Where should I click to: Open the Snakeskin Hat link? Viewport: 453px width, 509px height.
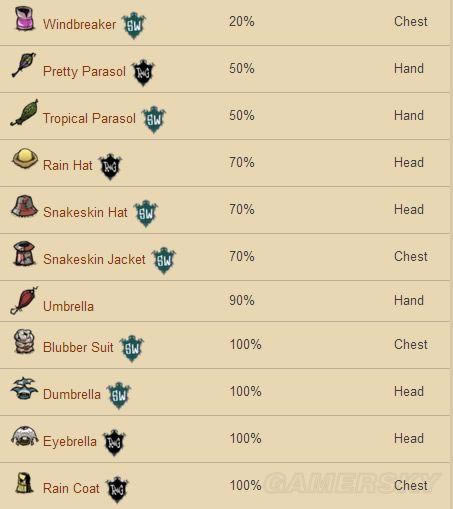point(85,213)
